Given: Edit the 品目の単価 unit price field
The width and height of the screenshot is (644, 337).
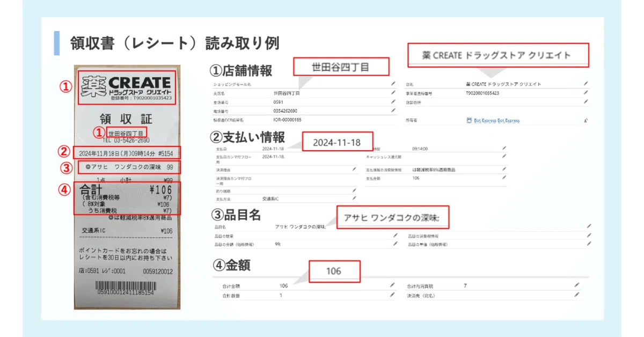Looking at the screenshot, I should point(589,244).
